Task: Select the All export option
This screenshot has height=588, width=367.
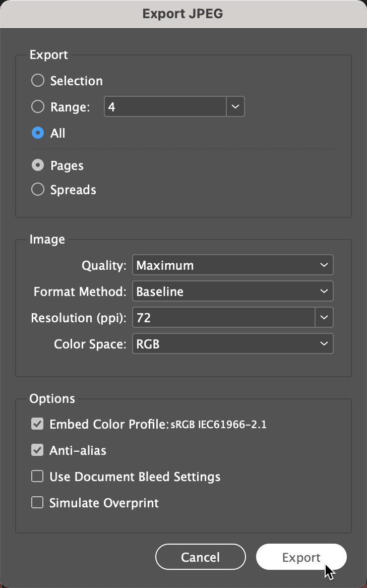Action: 37,133
